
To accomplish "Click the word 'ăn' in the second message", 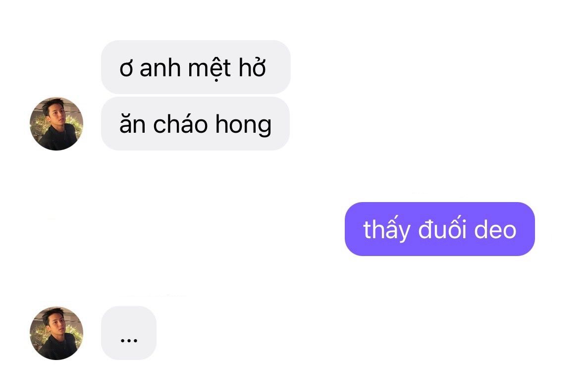I will (132, 124).
